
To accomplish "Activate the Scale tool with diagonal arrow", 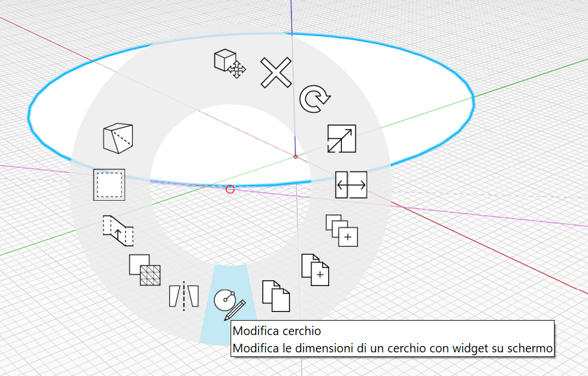I will [x=341, y=139].
